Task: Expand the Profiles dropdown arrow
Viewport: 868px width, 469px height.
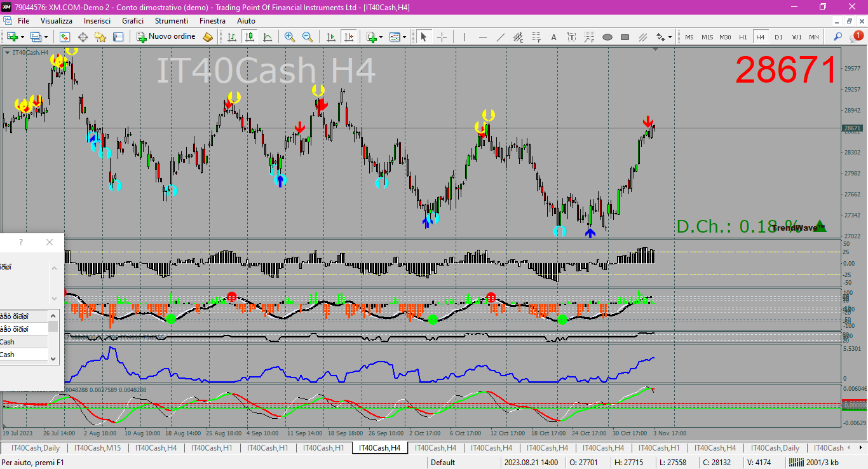Action: pyautogui.click(x=46, y=37)
